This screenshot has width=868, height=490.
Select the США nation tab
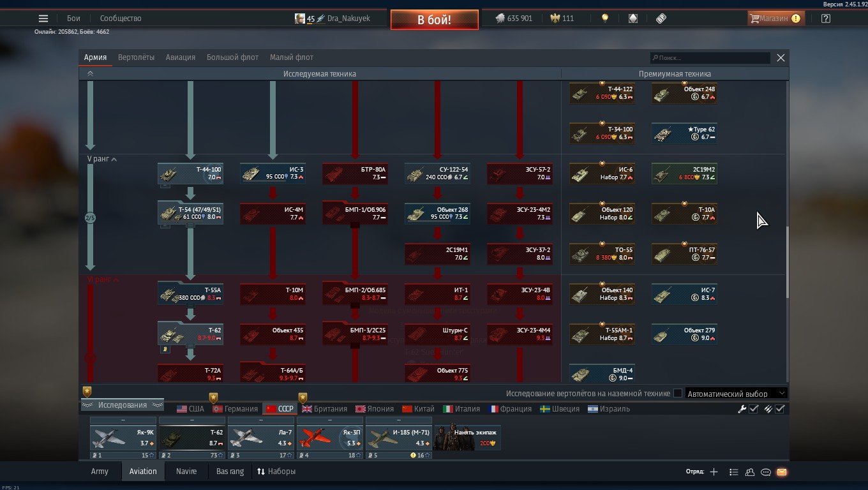click(x=190, y=409)
